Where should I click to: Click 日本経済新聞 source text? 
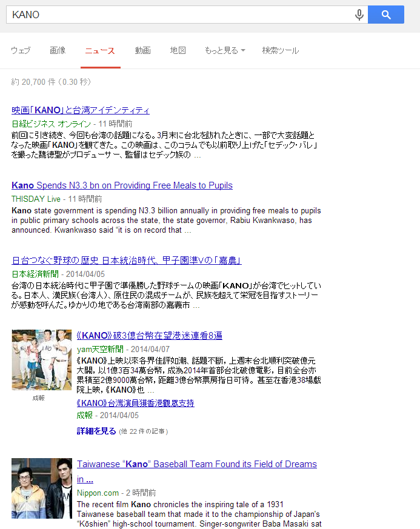35,274
